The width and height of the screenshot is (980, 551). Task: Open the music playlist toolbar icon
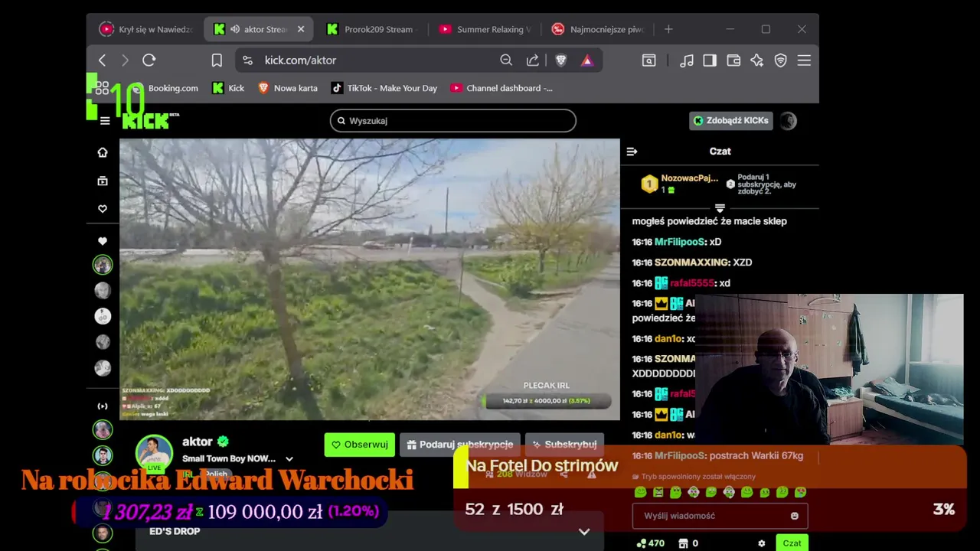click(x=687, y=60)
